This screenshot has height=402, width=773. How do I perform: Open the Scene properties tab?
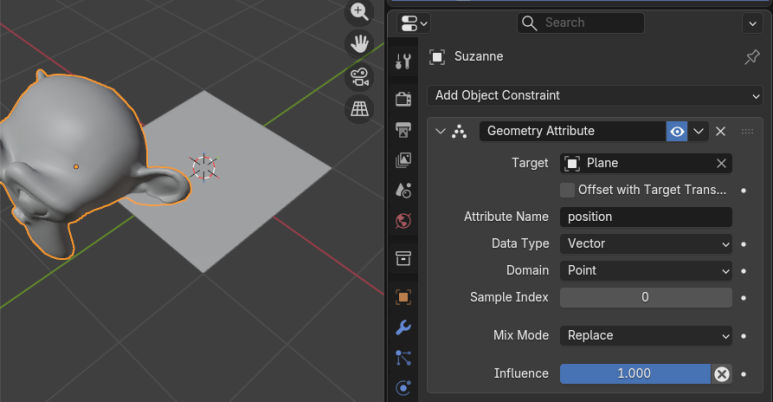tap(403, 190)
